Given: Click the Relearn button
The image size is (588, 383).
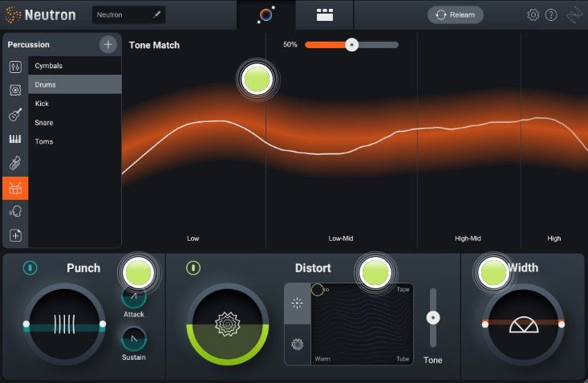Looking at the screenshot, I should pos(456,15).
